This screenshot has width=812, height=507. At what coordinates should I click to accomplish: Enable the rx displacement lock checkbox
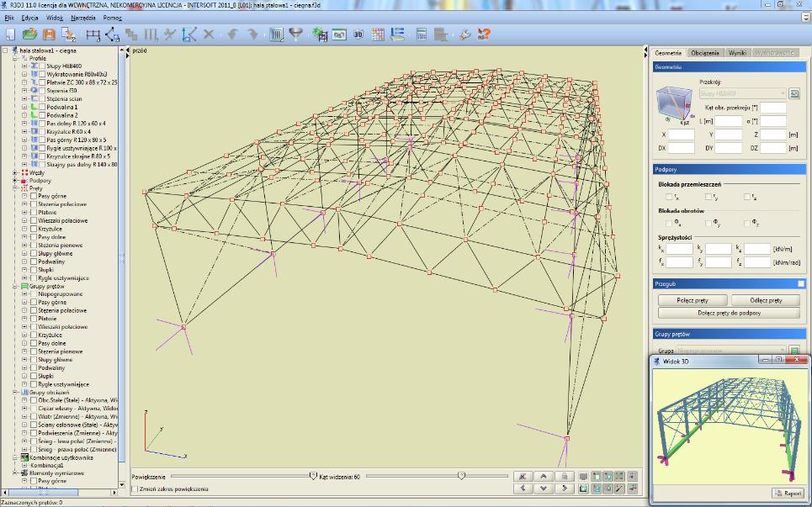pos(669,197)
